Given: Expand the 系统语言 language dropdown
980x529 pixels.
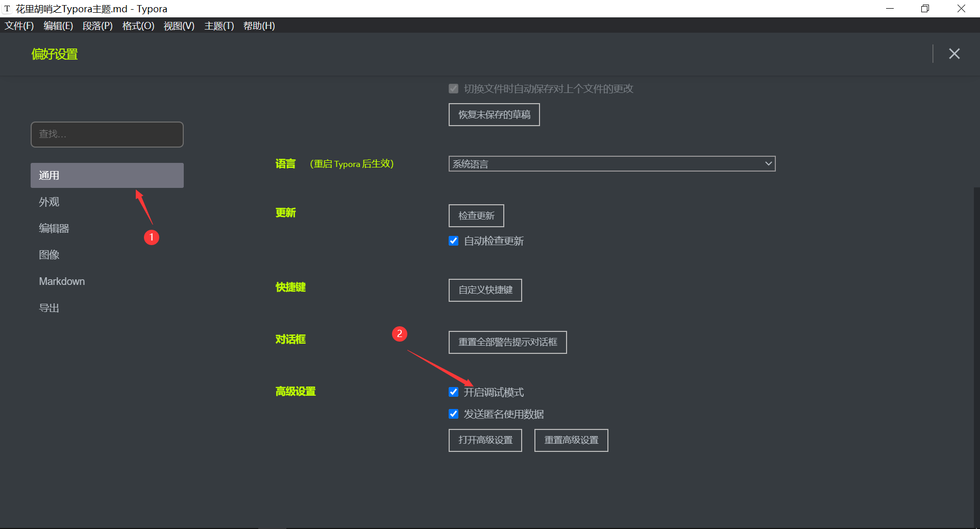Looking at the screenshot, I should (612, 164).
